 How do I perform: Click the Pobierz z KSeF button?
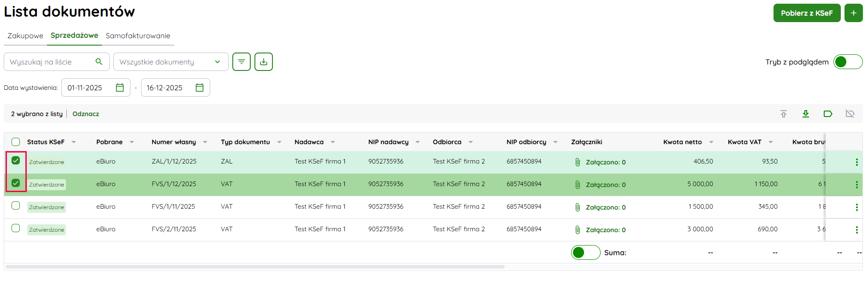pyautogui.click(x=806, y=13)
